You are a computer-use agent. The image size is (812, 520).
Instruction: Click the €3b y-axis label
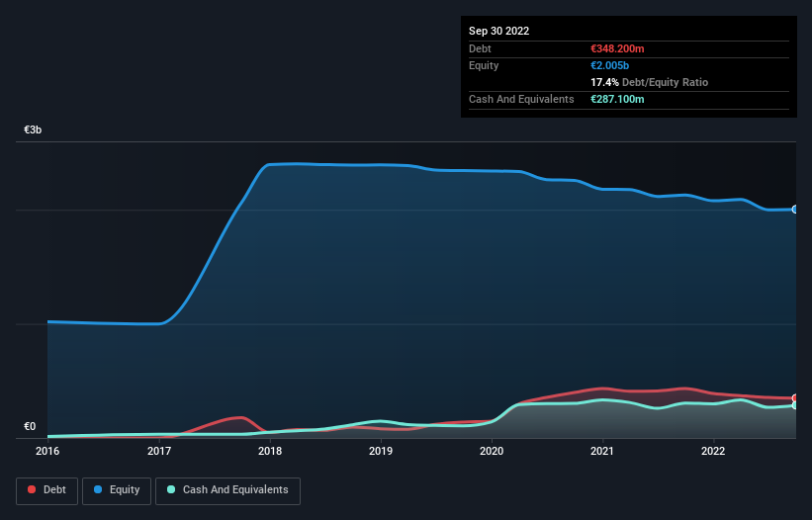pos(33,130)
